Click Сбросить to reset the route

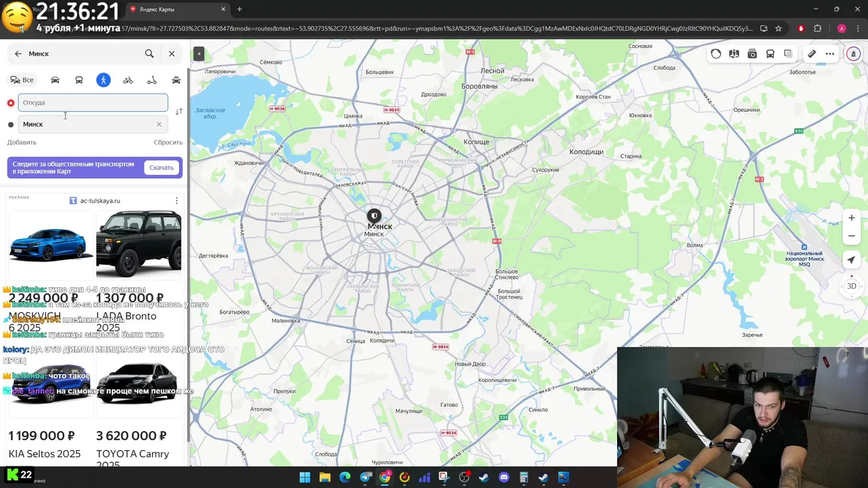(168, 142)
